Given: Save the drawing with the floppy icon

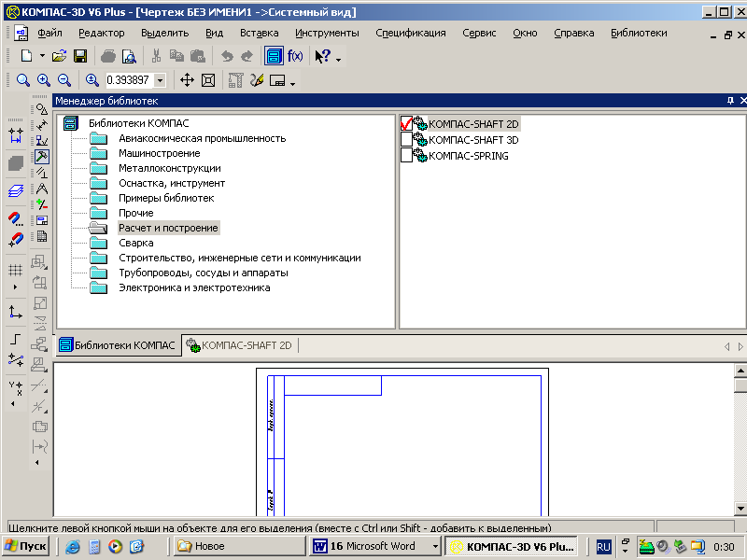Looking at the screenshot, I should click(80, 56).
